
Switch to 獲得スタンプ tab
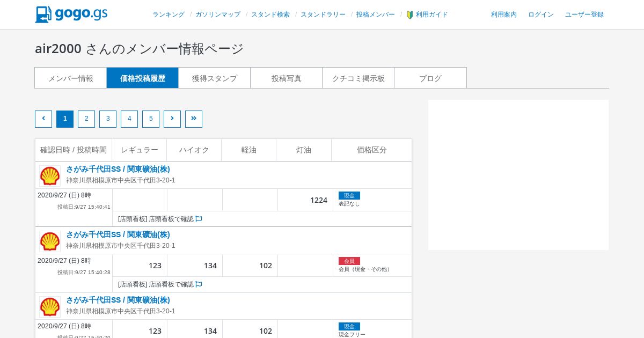tap(215, 78)
